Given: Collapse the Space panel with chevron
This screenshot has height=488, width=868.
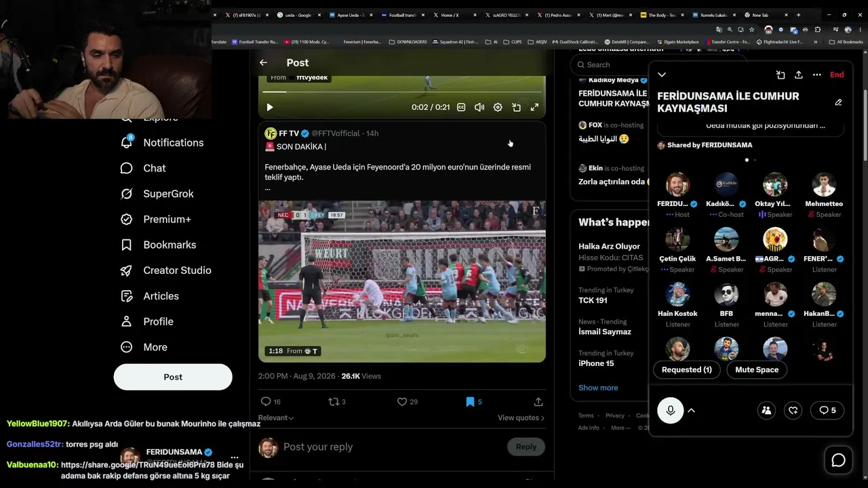Looking at the screenshot, I should click(662, 75).
